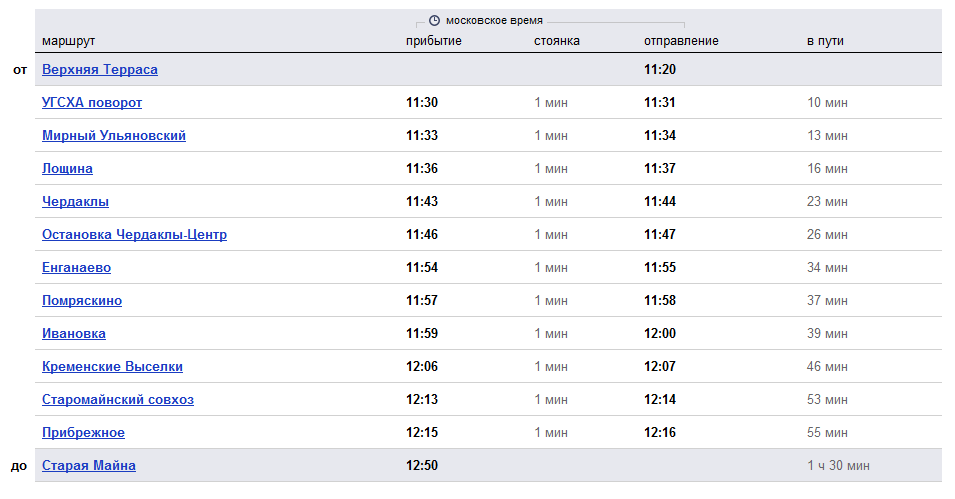Open the Лощина stop link
Screen dimensions: 955x499
(x=67, y=168)
